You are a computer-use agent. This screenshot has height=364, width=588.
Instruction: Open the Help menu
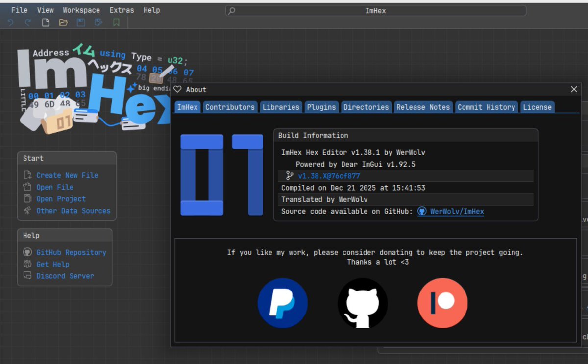[x=151, y=10]
